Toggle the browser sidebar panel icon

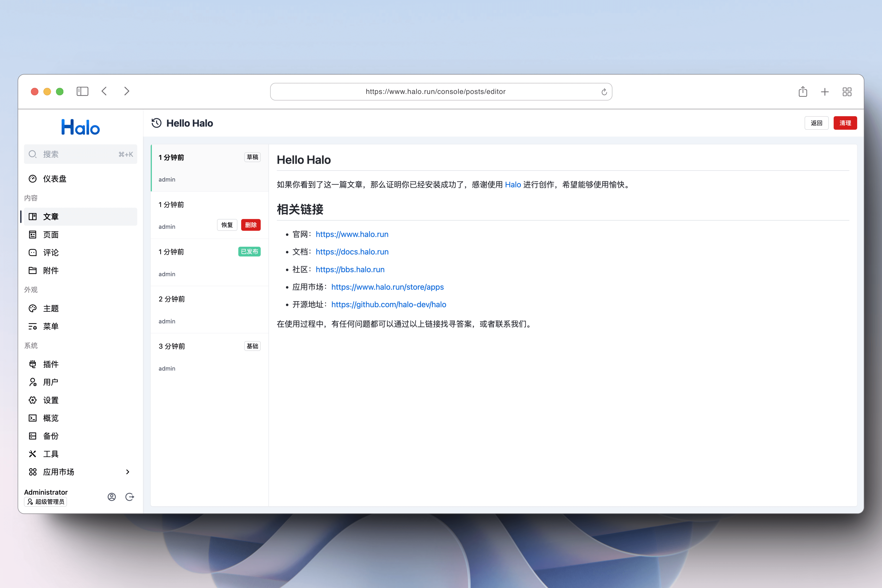pyautogui.click(x=82, y=91)
